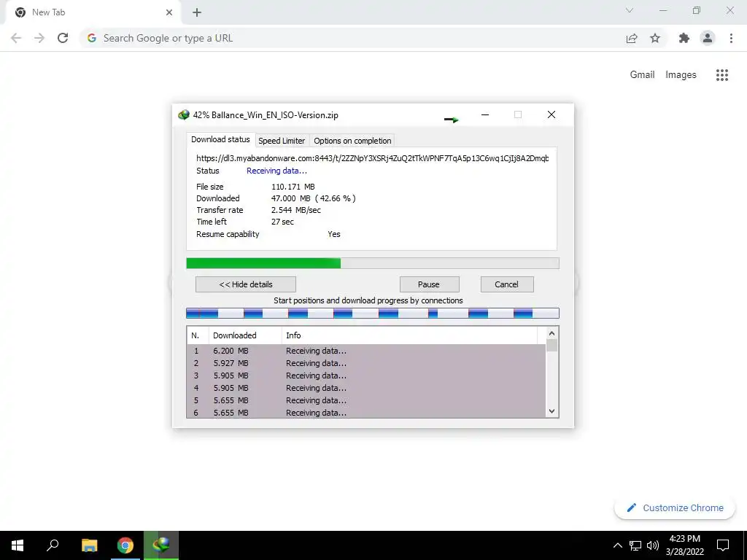Click the Internet Download Manager taskbar icon
Screen dimensions: 747x560
pos(161,545)
